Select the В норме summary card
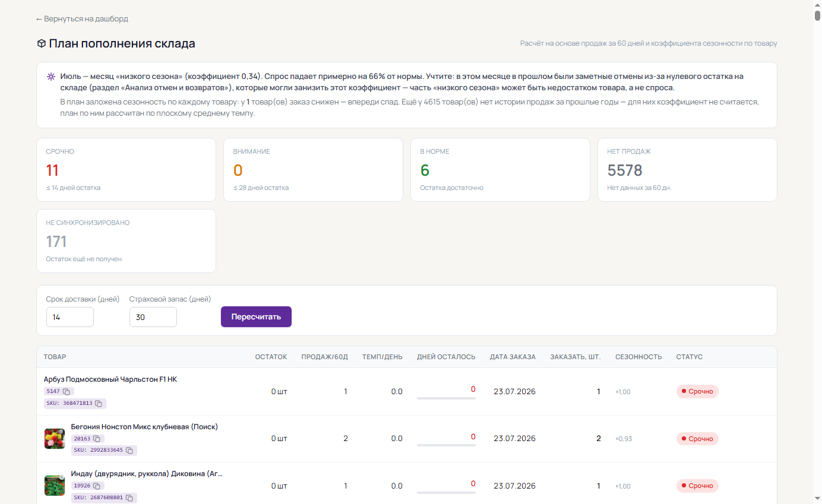 pyautogui.click(x=500, y=170)
